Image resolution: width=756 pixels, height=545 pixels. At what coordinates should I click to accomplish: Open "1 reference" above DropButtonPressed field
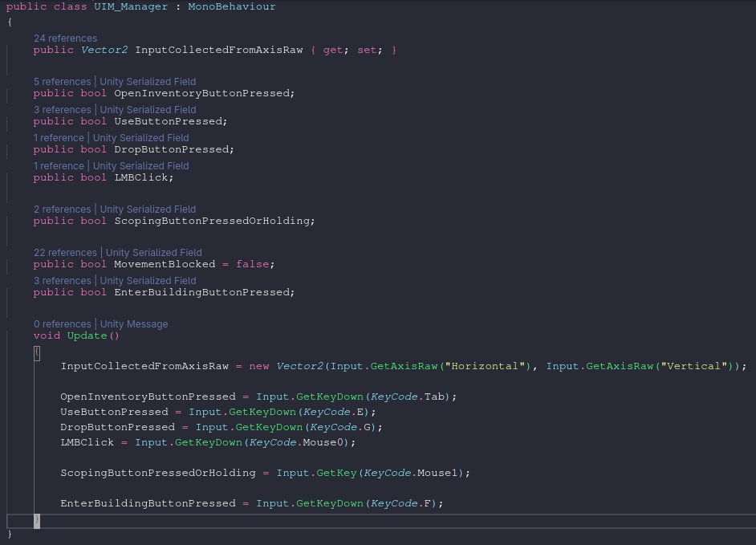click(x=59, y=137)
